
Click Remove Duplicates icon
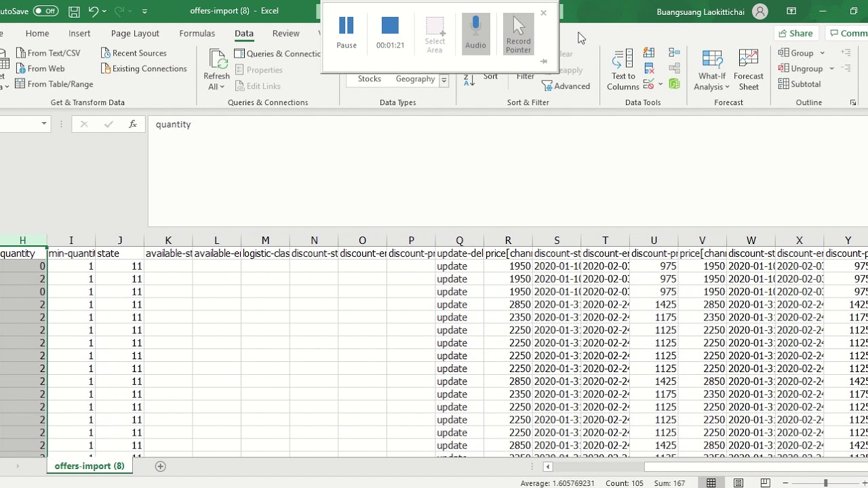tap(649, 68)
